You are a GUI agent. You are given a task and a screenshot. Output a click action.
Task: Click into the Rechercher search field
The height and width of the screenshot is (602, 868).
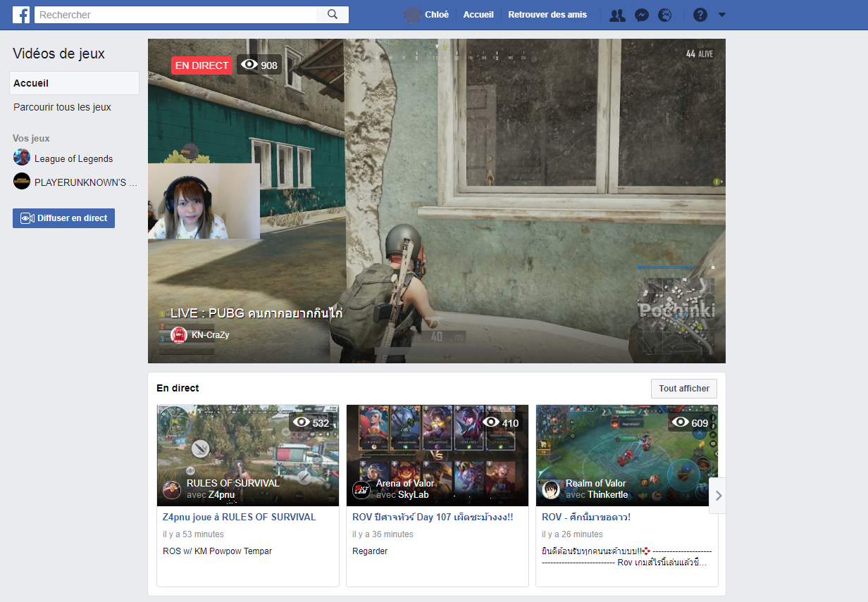[x=176, y=15]
